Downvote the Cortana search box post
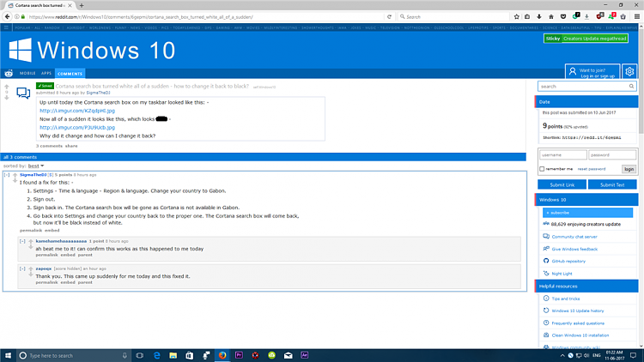644x362 pixels. [x=7, y=98]
